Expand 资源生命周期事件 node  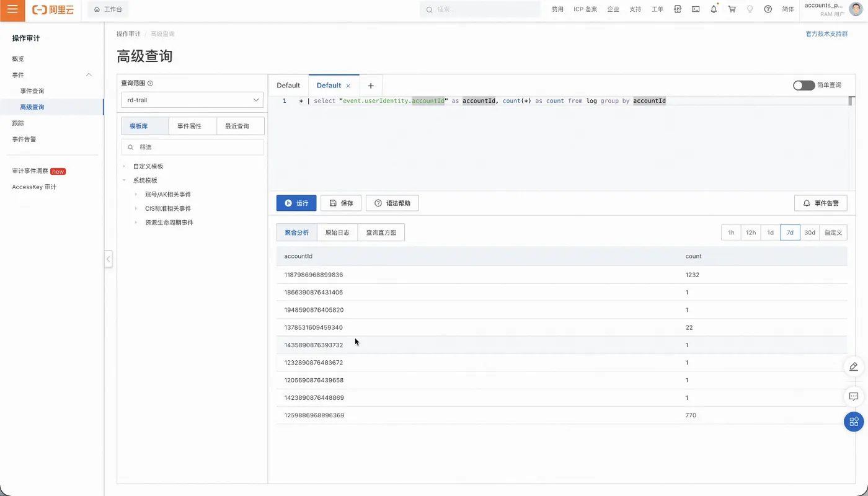pyautogui.click(x=136, y=223)
